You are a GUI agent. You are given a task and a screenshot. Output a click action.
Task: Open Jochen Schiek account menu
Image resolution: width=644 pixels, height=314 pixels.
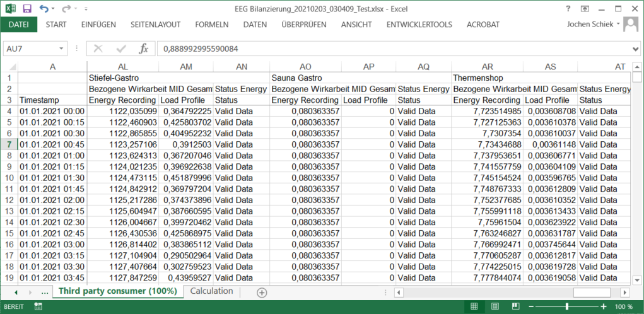594,24
